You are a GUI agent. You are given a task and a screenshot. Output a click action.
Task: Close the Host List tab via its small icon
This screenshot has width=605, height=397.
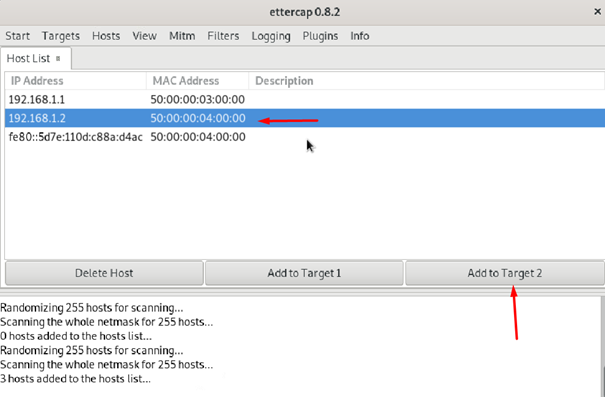pyautogui.click(x=58, y=59)
